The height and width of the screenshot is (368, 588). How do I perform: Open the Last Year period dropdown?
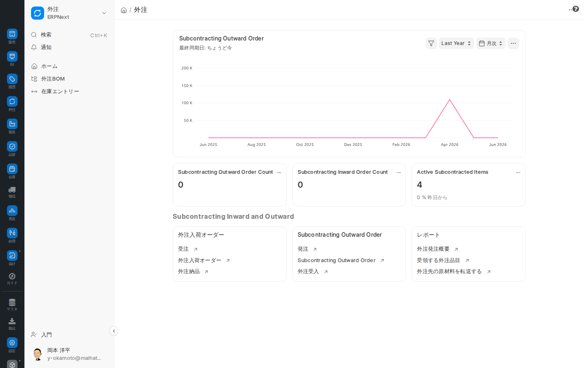(456, 43)
